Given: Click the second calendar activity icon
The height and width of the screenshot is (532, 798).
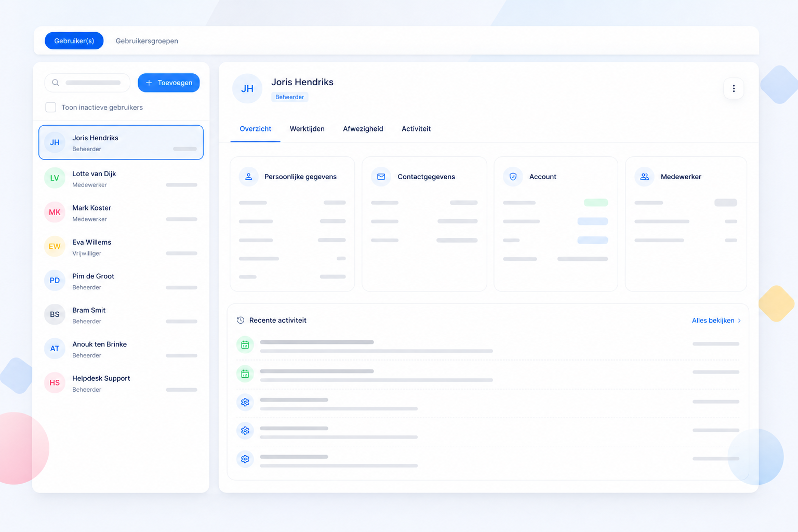Looking at the screenshot, I should [x=245, y=374].
